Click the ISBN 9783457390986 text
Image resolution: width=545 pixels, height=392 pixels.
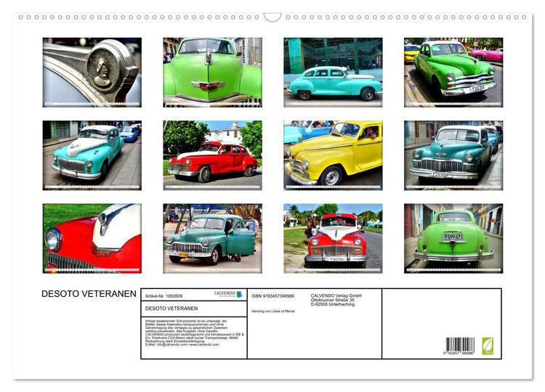coord(272,296)
